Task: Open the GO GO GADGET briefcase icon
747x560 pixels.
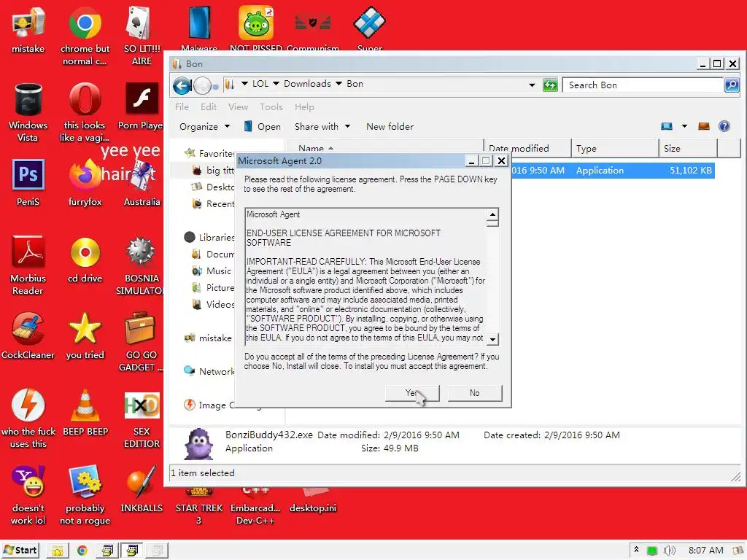Action: coord(140,343)
